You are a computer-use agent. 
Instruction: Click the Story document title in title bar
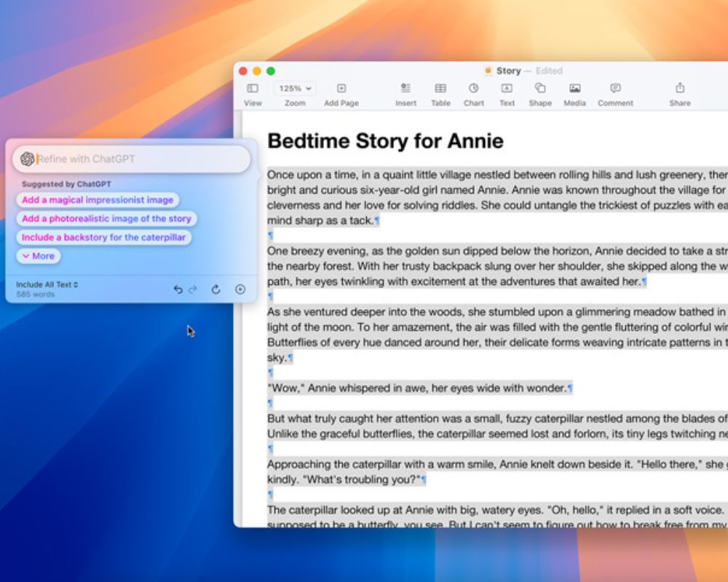click(509, 71)
